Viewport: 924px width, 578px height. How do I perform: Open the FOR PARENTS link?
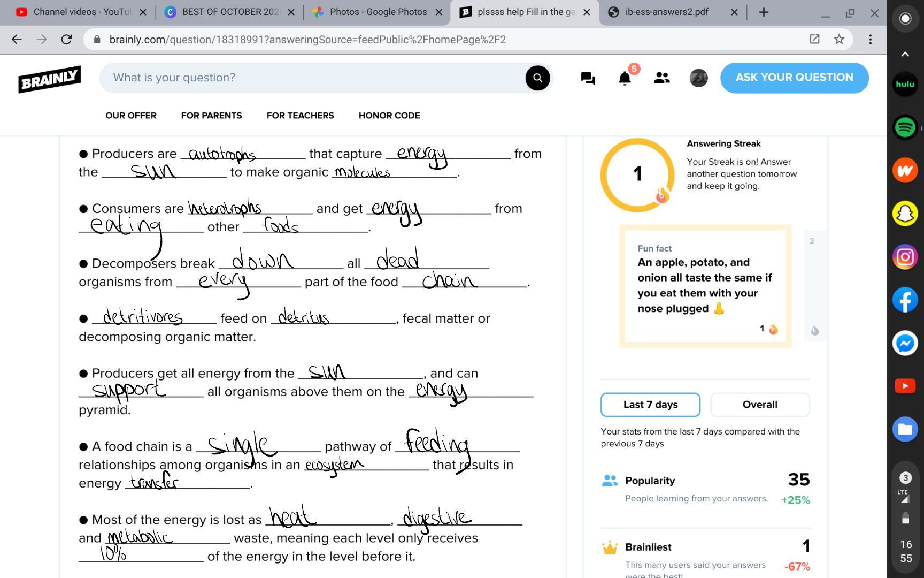[211, 116]
